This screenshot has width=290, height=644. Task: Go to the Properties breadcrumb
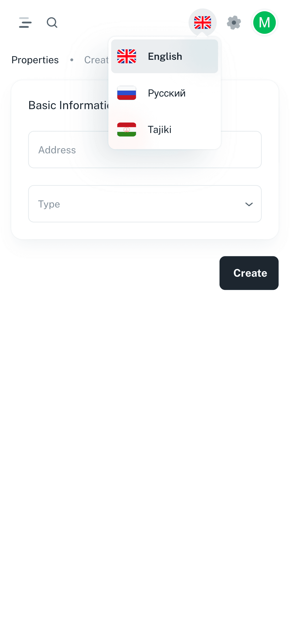[x=35, y=60]
